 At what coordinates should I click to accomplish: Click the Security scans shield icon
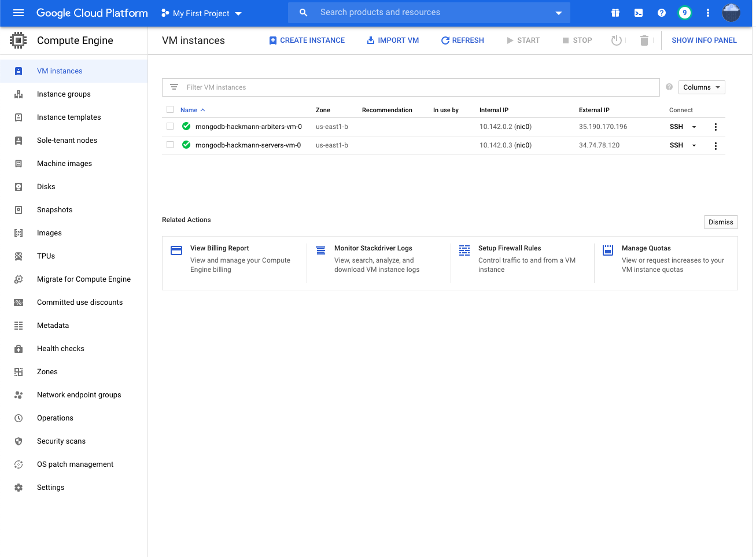[19, 441]
